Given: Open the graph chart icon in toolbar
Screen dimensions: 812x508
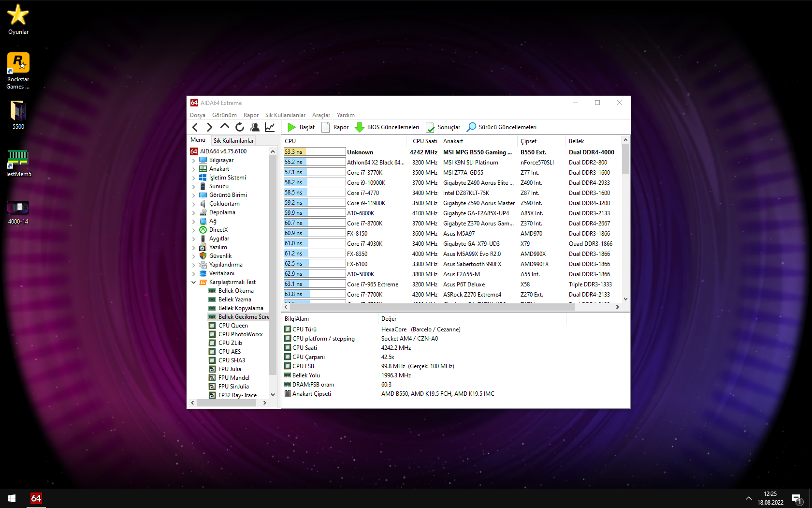Looking at the screenshot, I should [270, 127].
